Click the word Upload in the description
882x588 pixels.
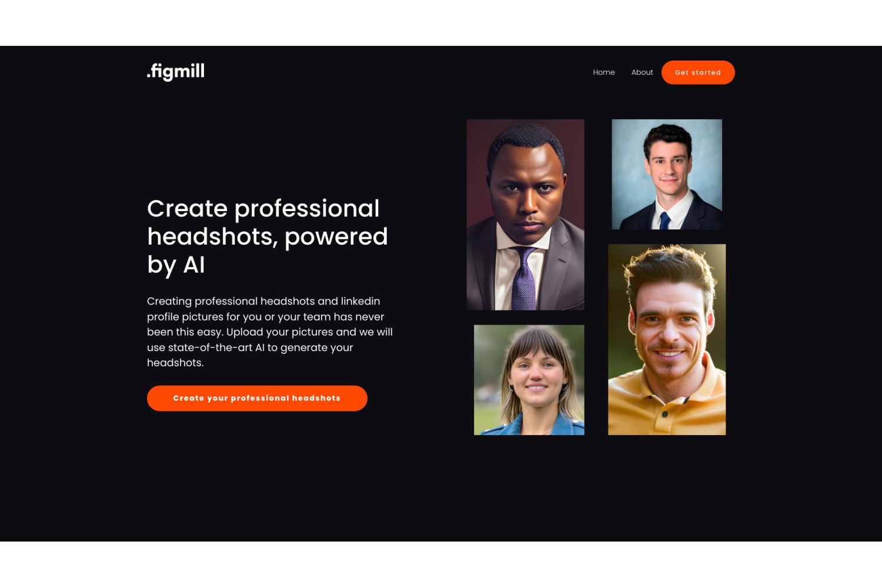245,332
